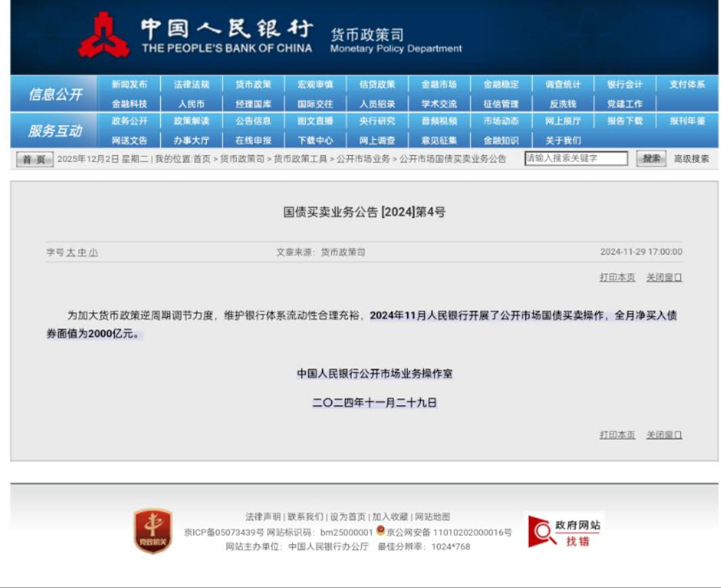Navigate to 央行研究
721x588 pixels.
pos(377,120)
